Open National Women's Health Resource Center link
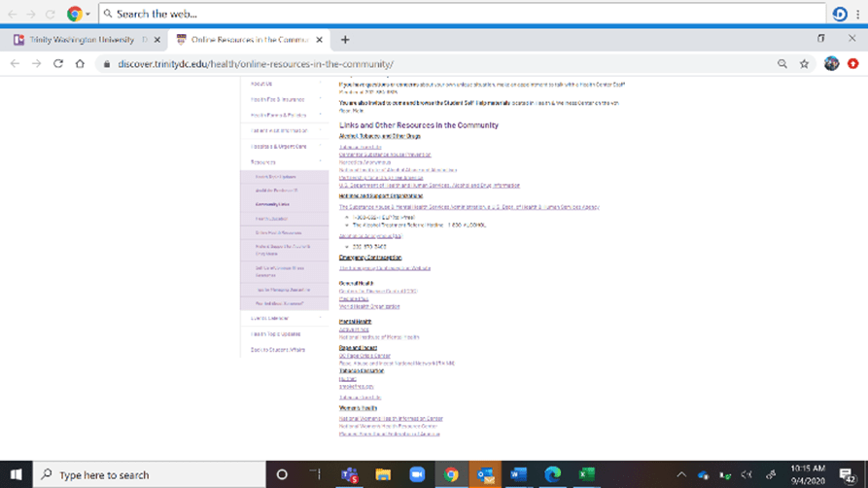This screenshot has width=868, height=488. (x=388, y=427)
